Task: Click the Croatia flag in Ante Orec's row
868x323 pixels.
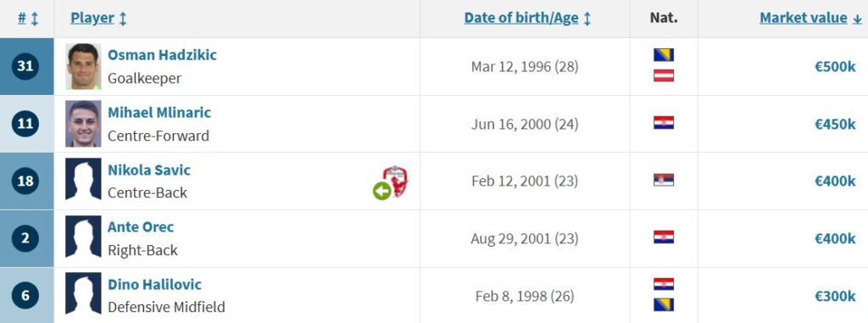Action: click(x=664, y=237)
